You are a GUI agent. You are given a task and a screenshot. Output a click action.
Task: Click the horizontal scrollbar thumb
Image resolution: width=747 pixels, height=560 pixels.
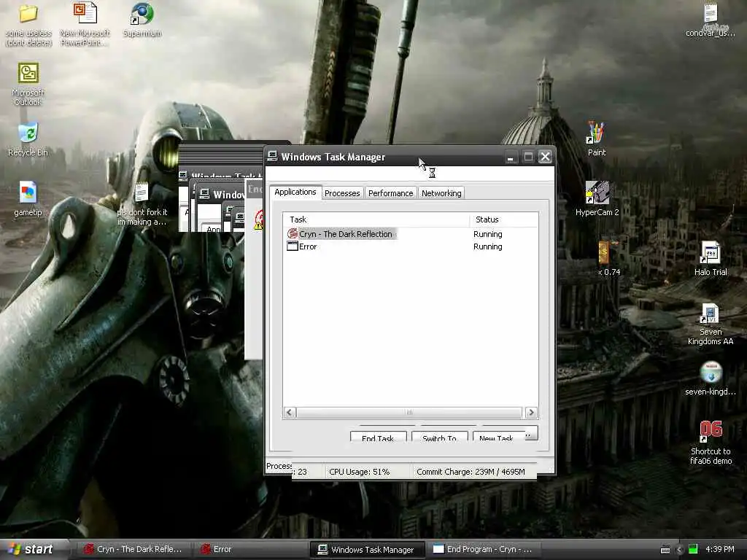point(409,413)
